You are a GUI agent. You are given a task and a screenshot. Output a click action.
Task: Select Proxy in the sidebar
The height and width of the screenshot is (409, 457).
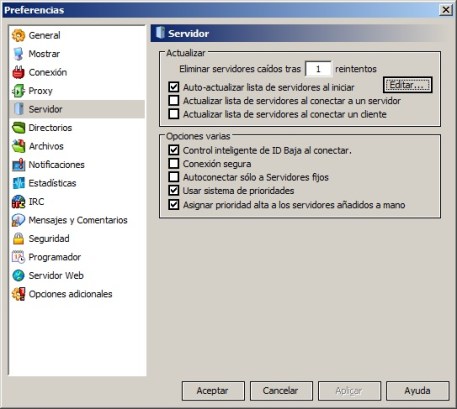40,91
